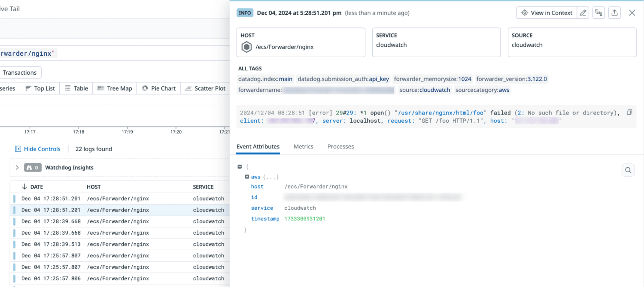
Task: Click the HOST /ecs/Forwarder/nginx card
Action: pos(301,42)
